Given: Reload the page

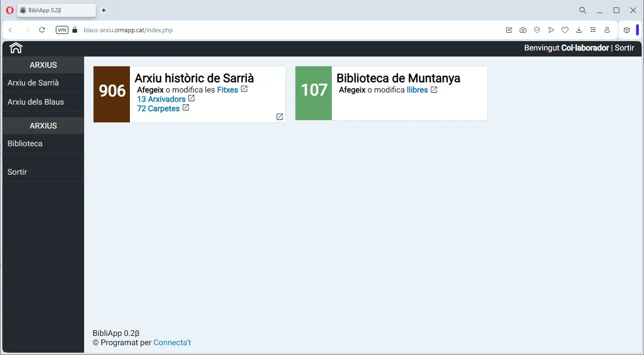Looking at the screenshot, I should (42, 30).
